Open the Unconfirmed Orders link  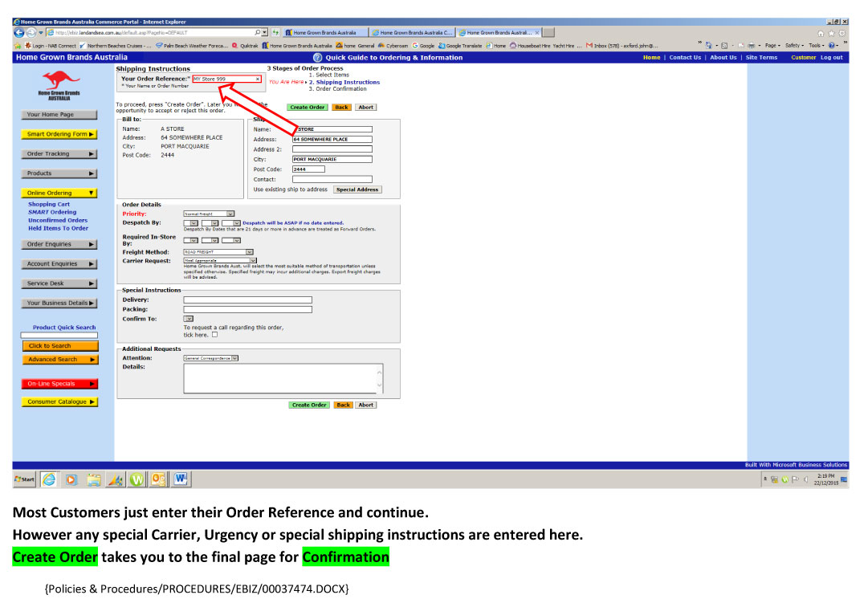click(x=58, y=220)
